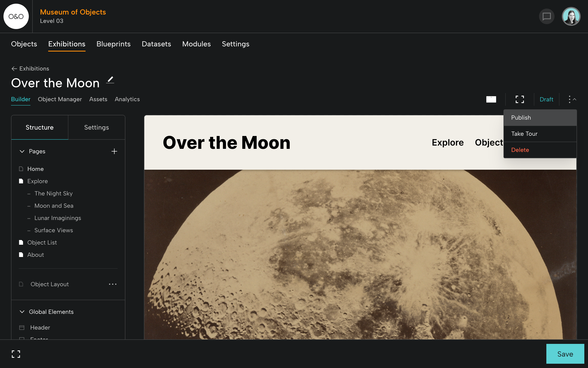588x368 pixels.
Task: Choose Delete from the menu
Action: click(540, 150)
